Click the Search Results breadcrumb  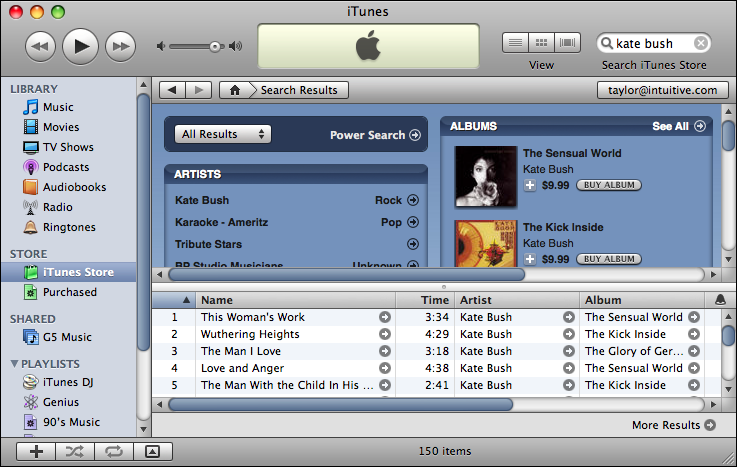pos(299,90)
